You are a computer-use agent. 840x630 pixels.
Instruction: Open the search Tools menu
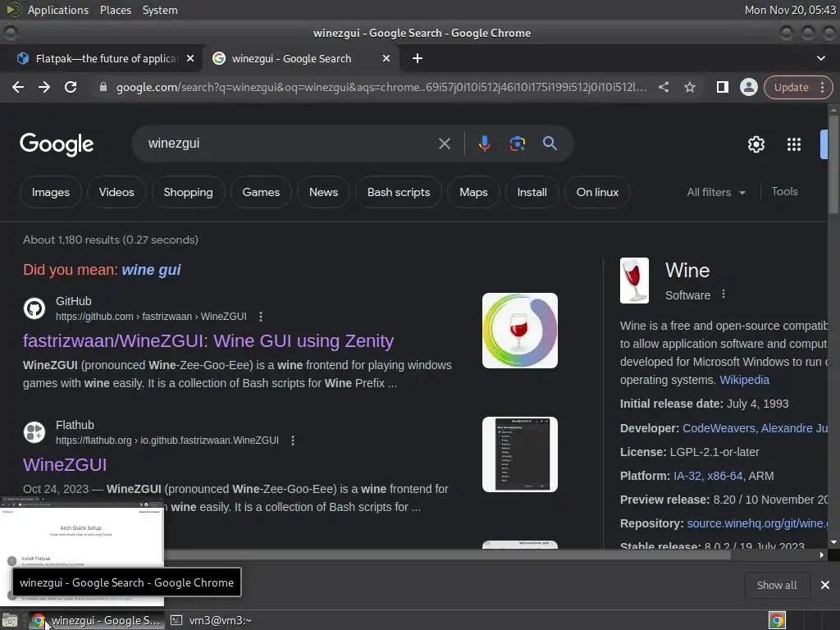[784, 191]
